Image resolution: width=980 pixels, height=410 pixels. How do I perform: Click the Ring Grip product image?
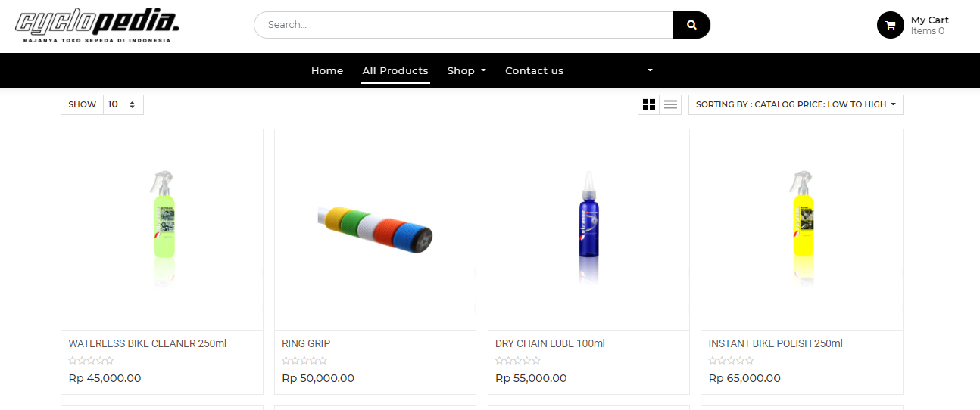pos(375,229)
